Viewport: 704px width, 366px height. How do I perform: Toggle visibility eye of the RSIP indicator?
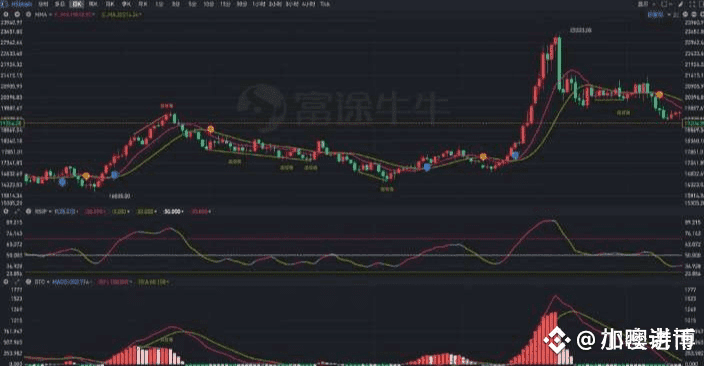pos(28,211)
